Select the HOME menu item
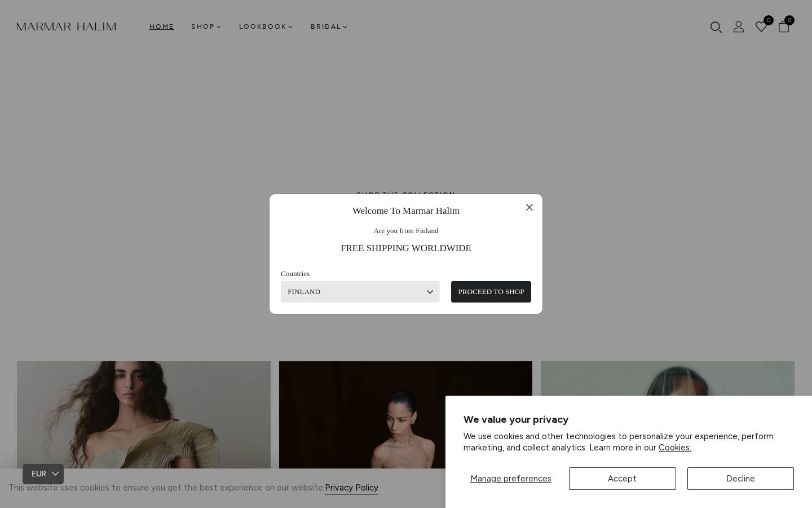Screen dimensions: 812x508 point(162,27)
